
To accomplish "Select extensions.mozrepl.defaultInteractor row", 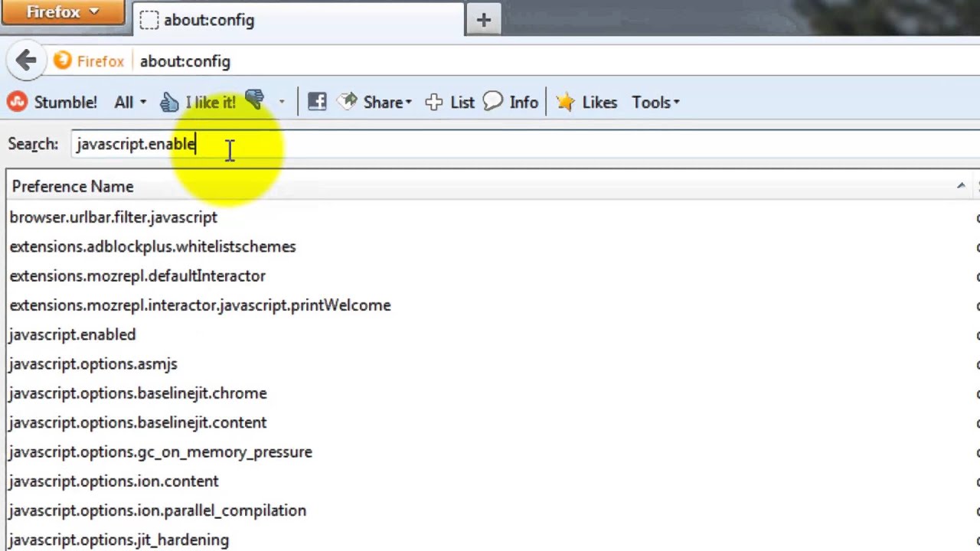I will click(x=490, y=275).
